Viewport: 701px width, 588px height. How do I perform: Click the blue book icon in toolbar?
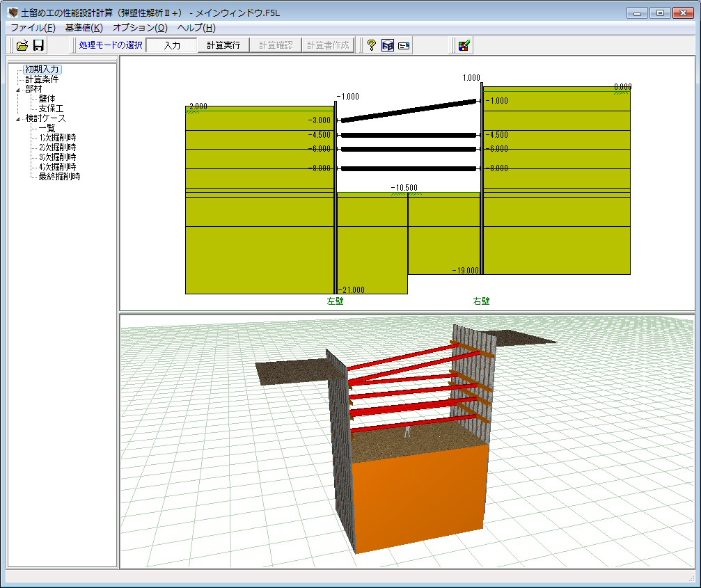click(x=388, y=45)
